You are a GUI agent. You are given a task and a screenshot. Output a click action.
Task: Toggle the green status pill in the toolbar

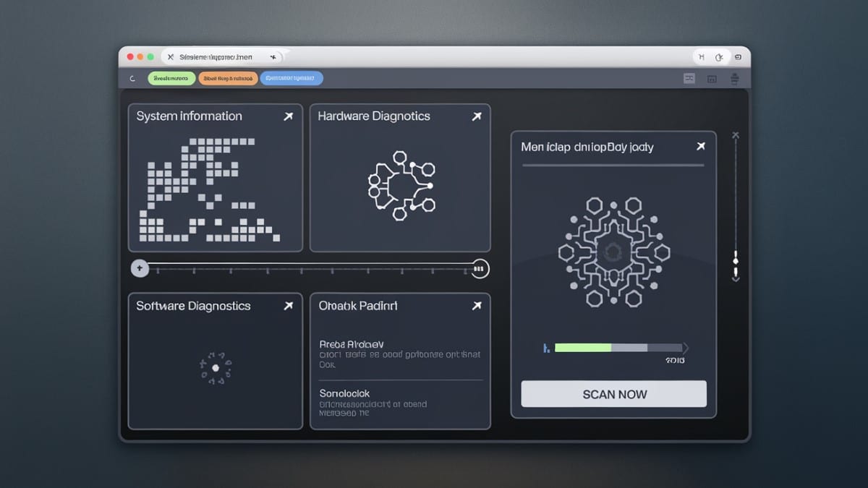coord(171,78)
